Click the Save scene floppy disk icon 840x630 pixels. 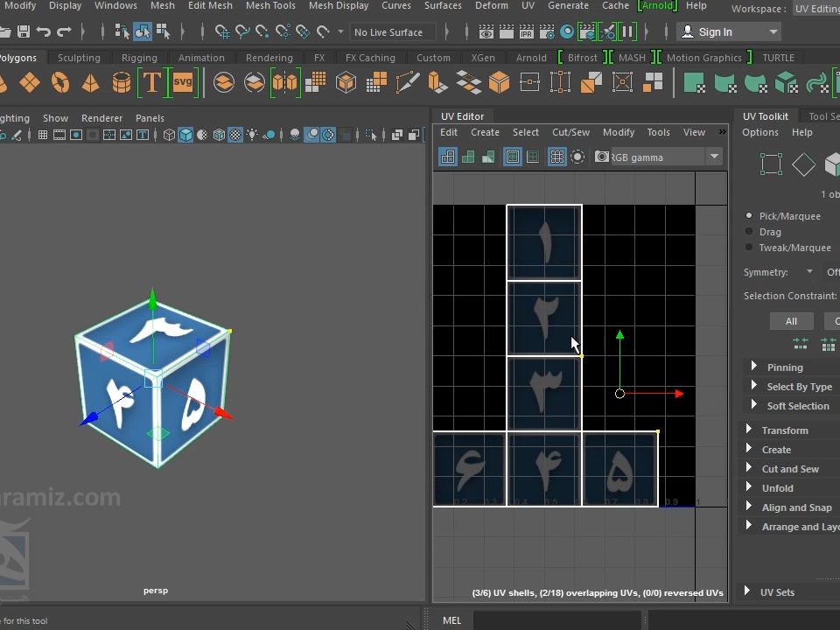tap(24, 31)
